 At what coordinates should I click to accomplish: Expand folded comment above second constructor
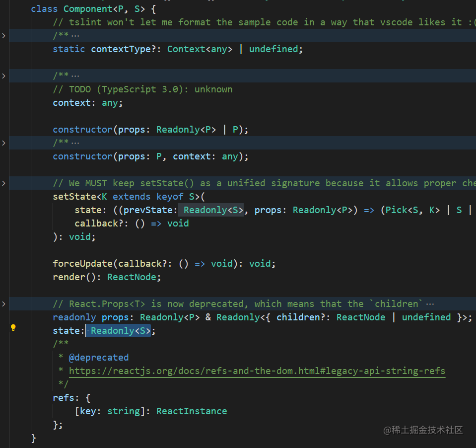(3, 143)
